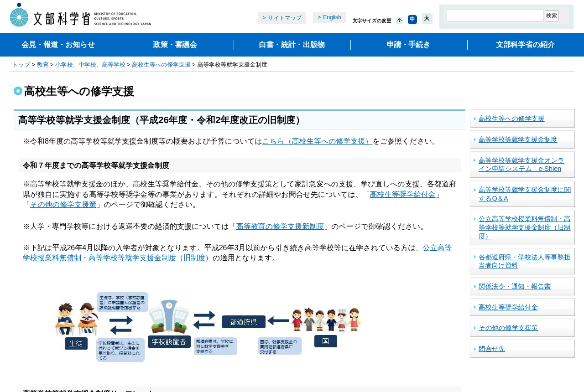Viewport: 584px width, 392px height.
Task: Click subheading 令和７年度までの高等学校等就学支援金制度
Action: pyautogui.click(x=96, y=165)
